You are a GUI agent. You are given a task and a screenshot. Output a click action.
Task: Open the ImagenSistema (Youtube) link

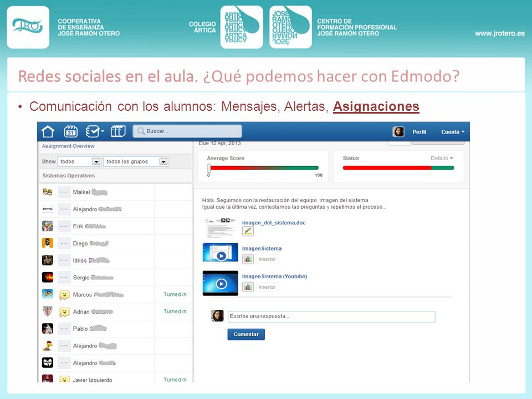click(x=274, y=276)
